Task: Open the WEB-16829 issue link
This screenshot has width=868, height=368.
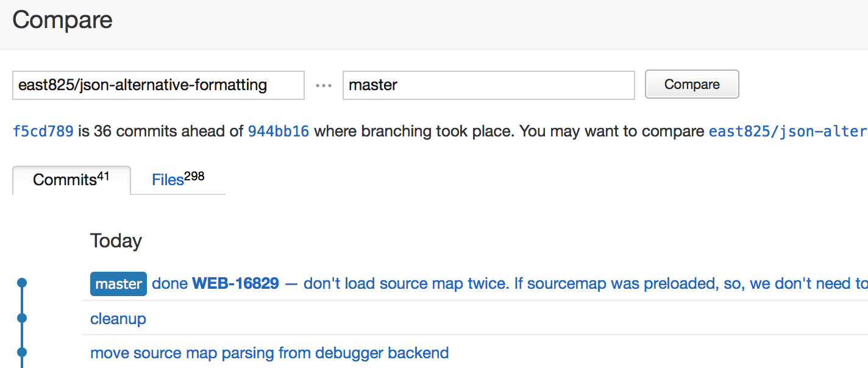Action: click(x=235, y=283)
